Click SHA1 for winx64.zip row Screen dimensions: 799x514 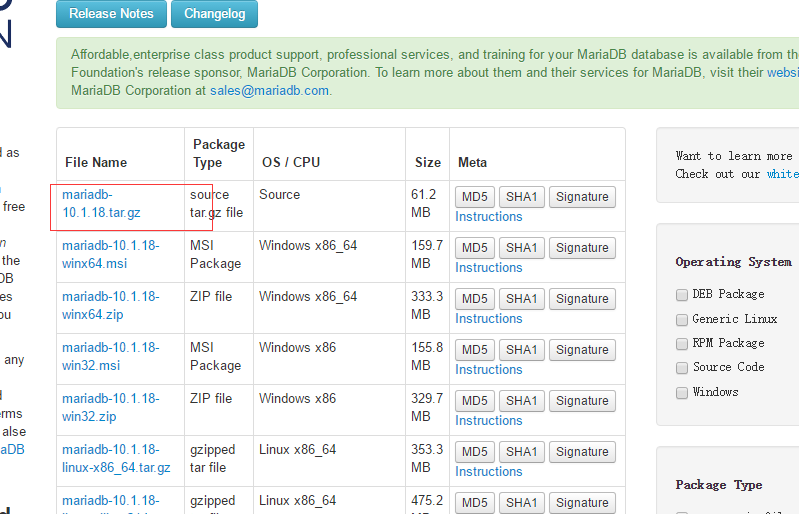(521, 299)
